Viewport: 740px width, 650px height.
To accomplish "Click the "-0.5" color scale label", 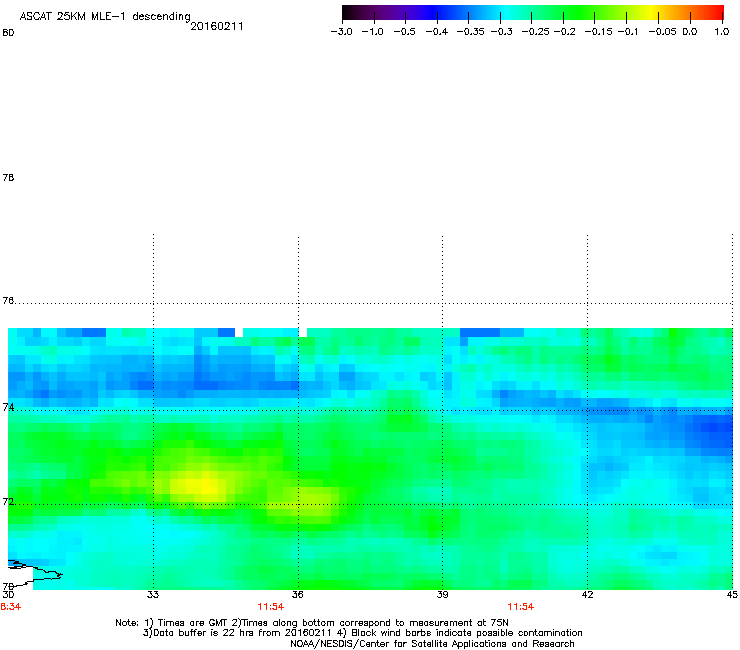I will pyautogui.click(x=404, y=32).
